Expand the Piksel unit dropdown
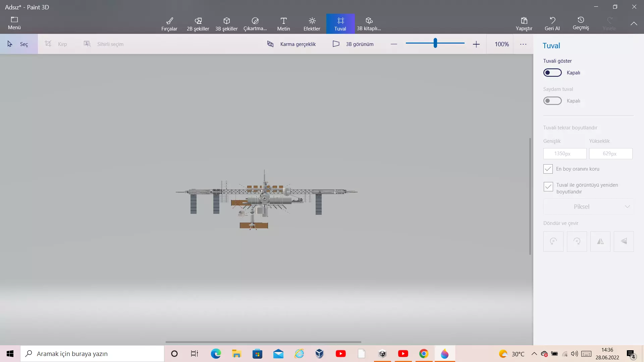644x362 pixels. click(x=588, y=207)
